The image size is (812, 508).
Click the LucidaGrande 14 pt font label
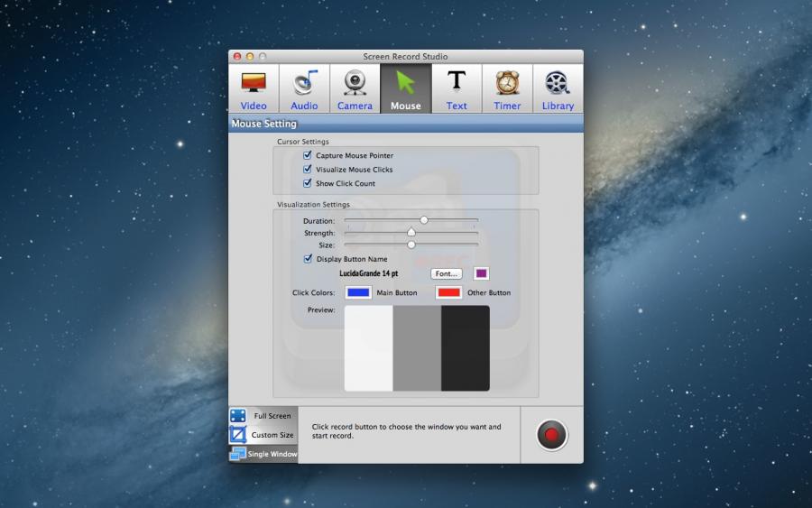tap(369, 273)
